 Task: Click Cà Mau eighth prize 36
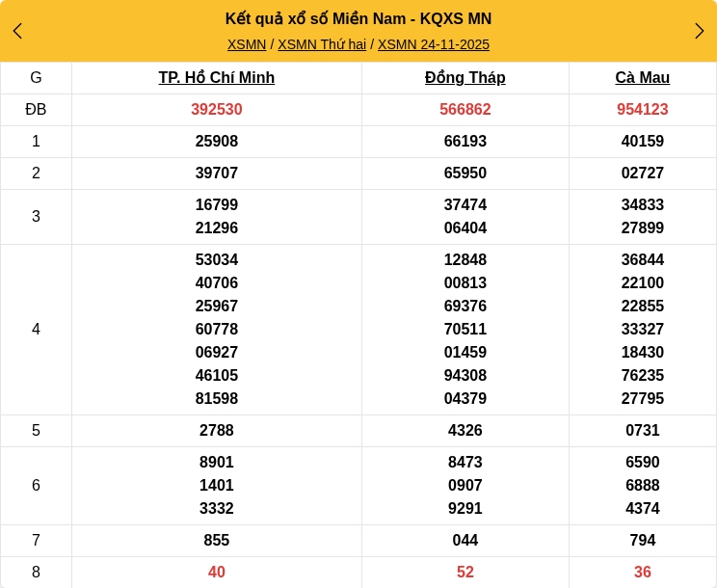643,573
